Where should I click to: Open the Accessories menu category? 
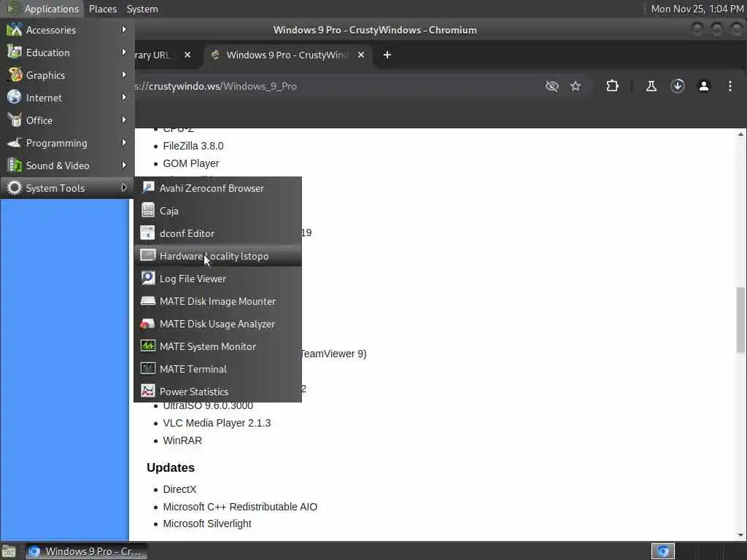(x=67, y=30)
